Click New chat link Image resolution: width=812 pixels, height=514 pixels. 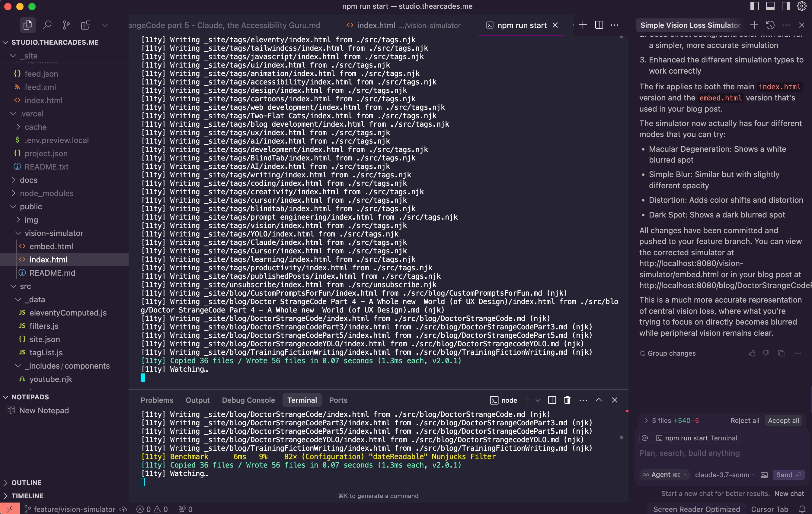click(789, 493)
